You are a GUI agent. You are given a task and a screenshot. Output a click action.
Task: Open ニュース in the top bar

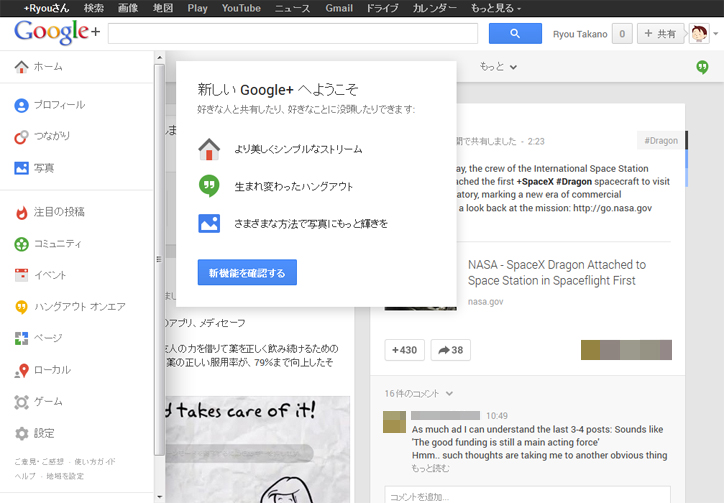coord(292,8)
